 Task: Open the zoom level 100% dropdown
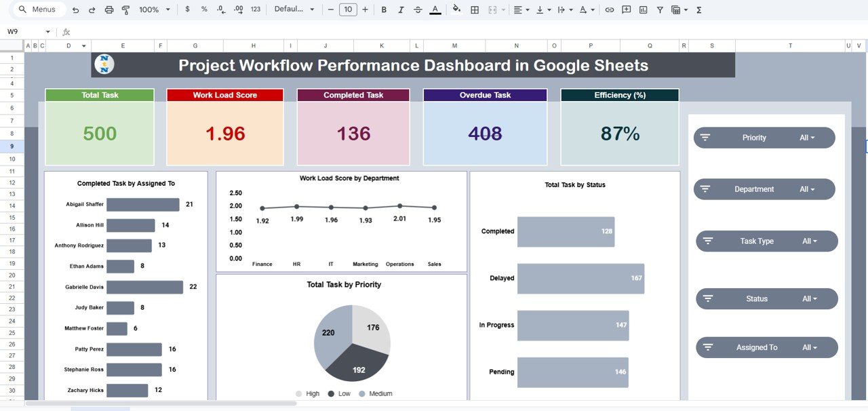(149, 9)
